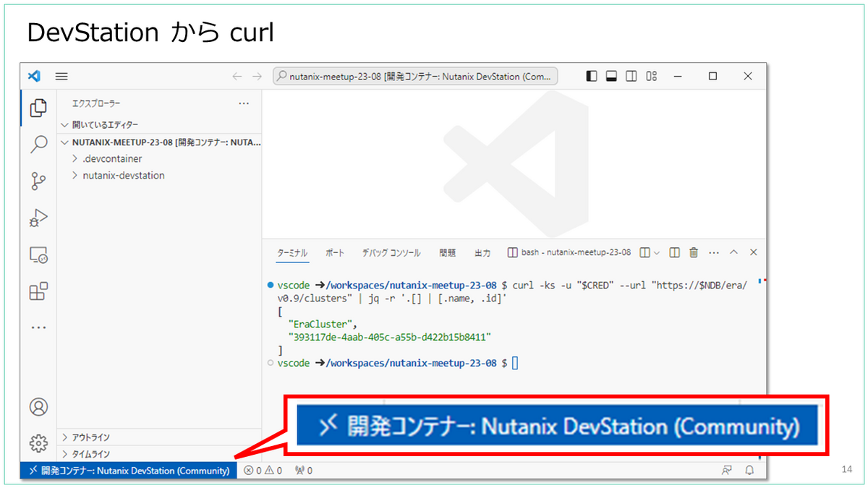
Task: Switch to the Problems tab
Action: click(447, 253)
